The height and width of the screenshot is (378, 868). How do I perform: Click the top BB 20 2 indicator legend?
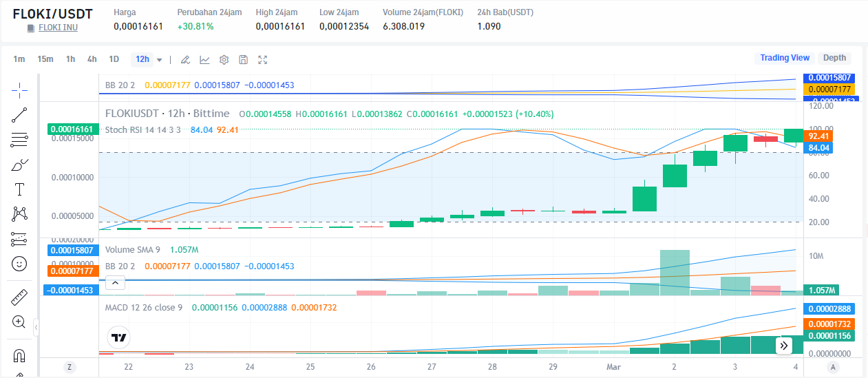tap(120, 85)
